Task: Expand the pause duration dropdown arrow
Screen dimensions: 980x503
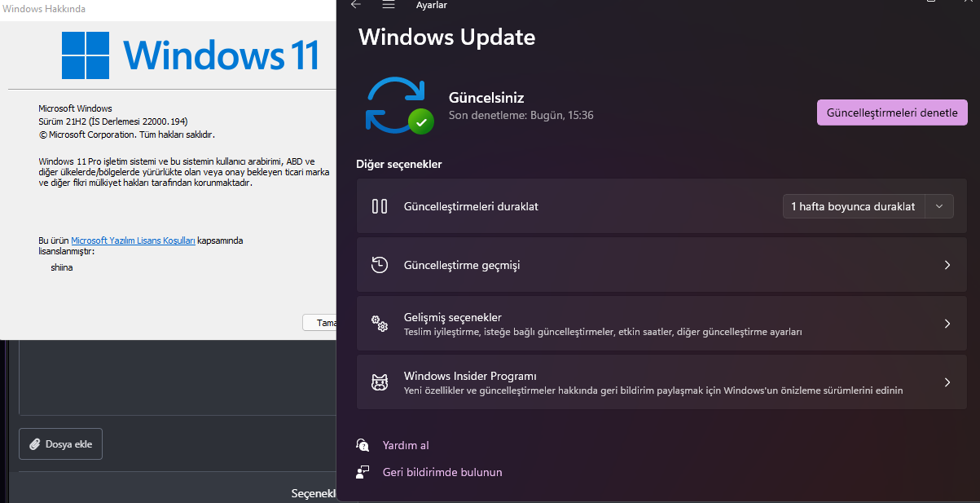Action: point(939,206)
